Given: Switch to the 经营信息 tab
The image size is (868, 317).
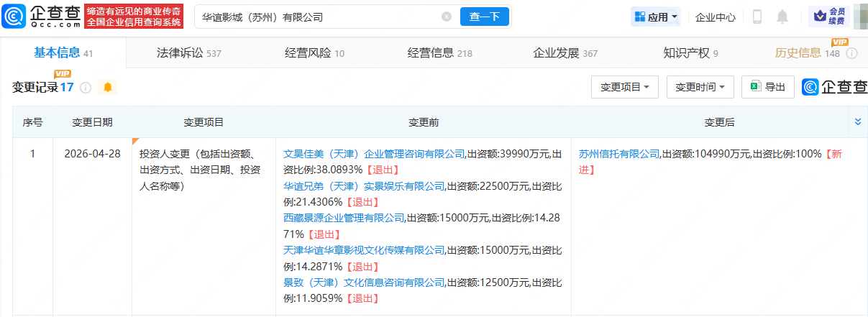Looking at the screenshot, I should [439, 53].
